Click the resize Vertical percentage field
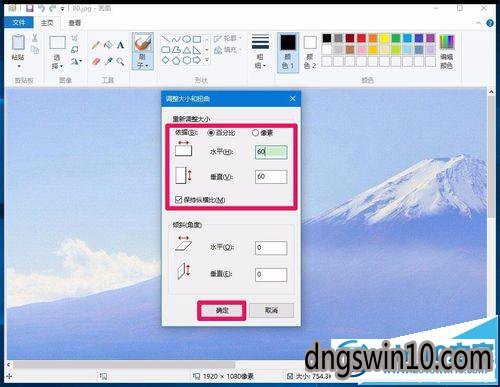 click(x=271, y=176)
